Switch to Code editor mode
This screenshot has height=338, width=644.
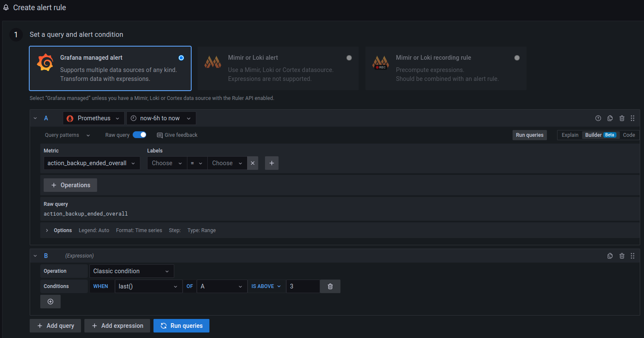pos(628,135)
